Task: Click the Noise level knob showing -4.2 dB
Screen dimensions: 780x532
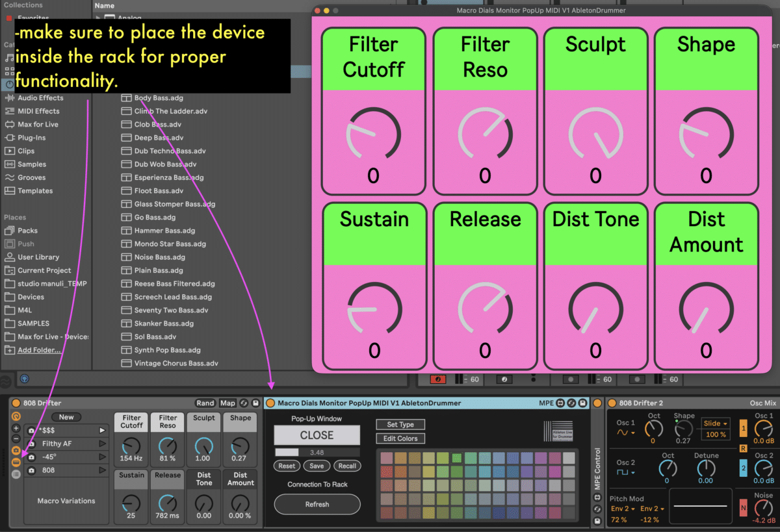Action: click(764, 508)
